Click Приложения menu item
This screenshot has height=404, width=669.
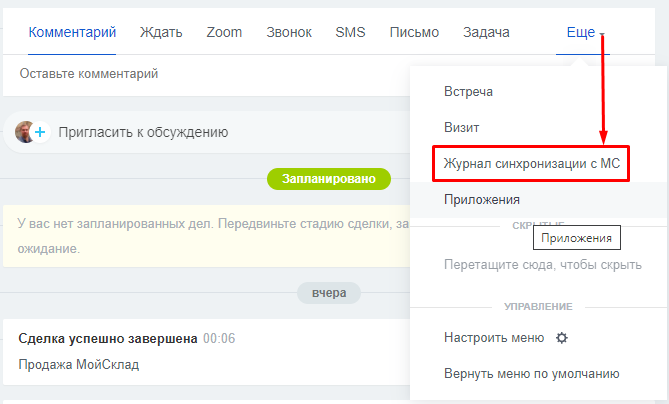coord(482,200)
